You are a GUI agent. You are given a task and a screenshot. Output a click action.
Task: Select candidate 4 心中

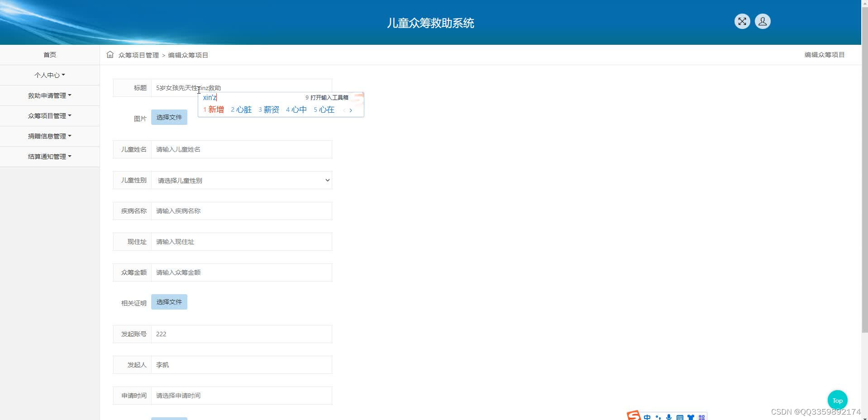[x=296, y=110]
